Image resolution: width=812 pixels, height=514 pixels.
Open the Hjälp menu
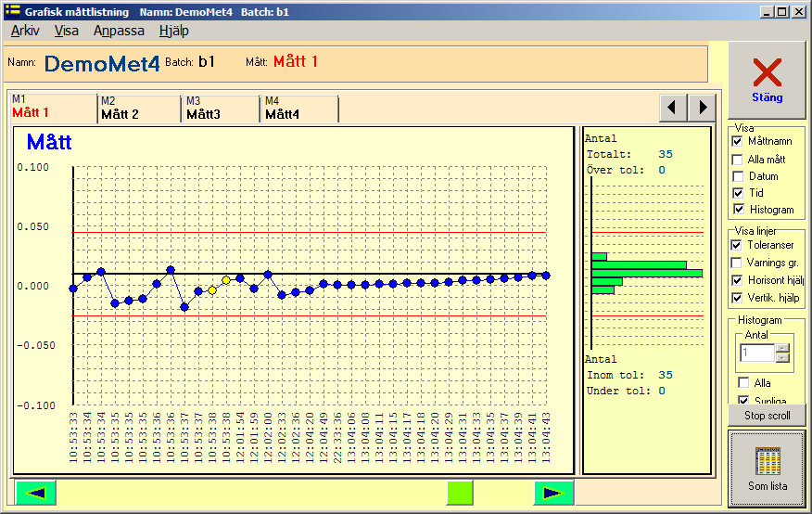tap(174, 31)
